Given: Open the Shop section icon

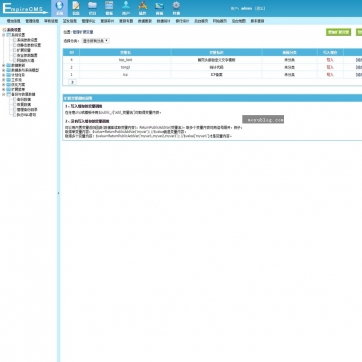Looking at the screenshot, I should pyautogui.click(x=159, y=6).
